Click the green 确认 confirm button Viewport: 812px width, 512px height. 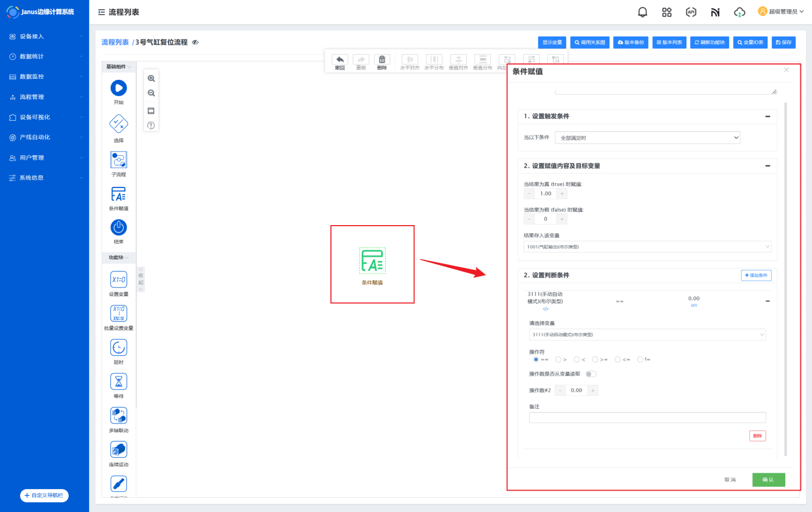(x=768, y=480)
